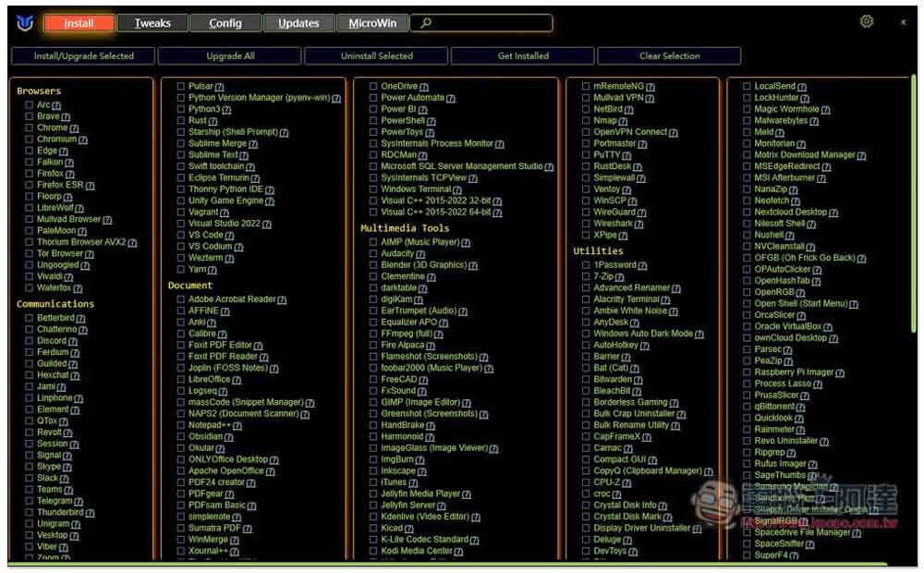924x573 pixels.
Task: Click the help icon next to VS Code
Action: (x=230, y=236)
